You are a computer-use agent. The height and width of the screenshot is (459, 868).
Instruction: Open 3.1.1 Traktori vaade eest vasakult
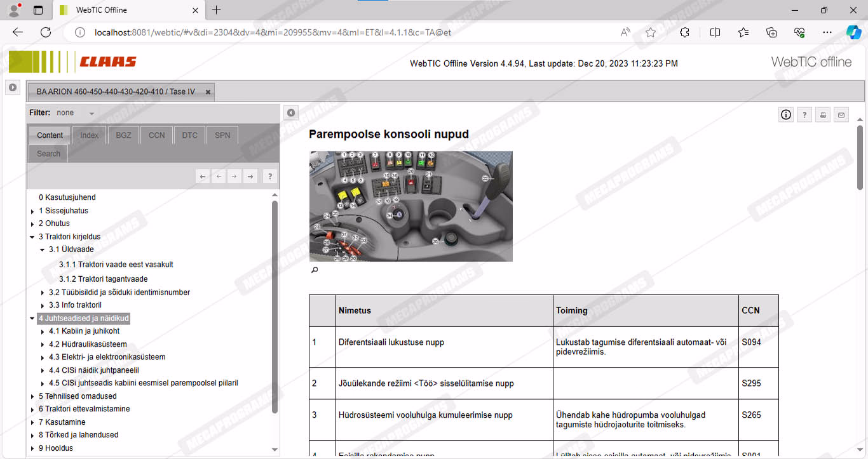point(116,265)
